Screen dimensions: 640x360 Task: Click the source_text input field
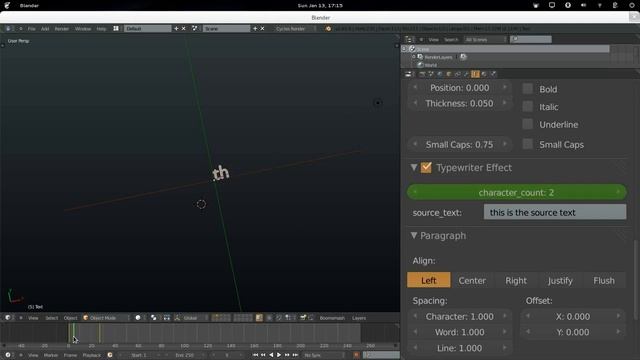[555, 212]
